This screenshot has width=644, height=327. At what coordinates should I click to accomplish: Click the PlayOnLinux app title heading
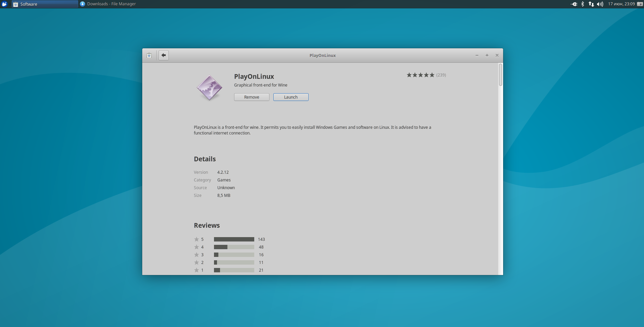[x=254, y=76]
